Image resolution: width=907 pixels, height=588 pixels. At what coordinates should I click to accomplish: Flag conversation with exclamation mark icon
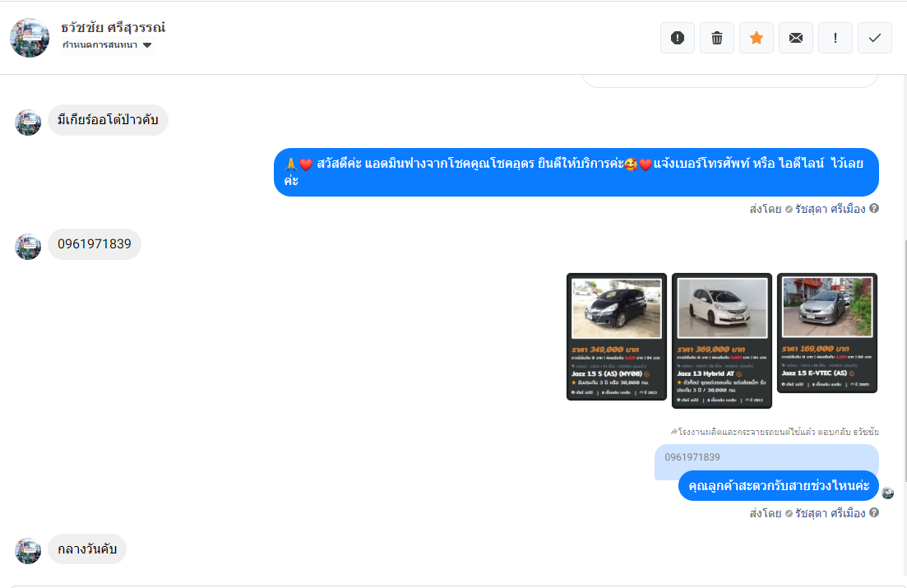(x=835, y=38)
